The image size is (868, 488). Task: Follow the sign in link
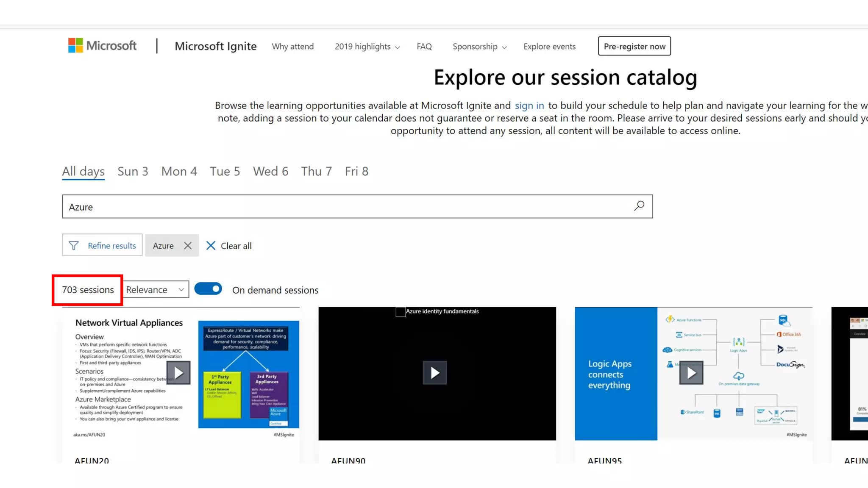tap(529, 105)
